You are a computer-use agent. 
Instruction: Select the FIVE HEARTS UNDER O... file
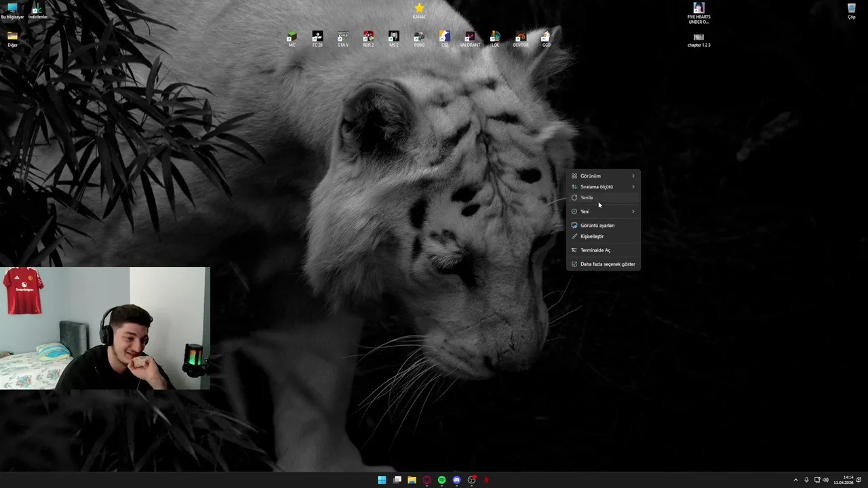(x=698, y=14)
